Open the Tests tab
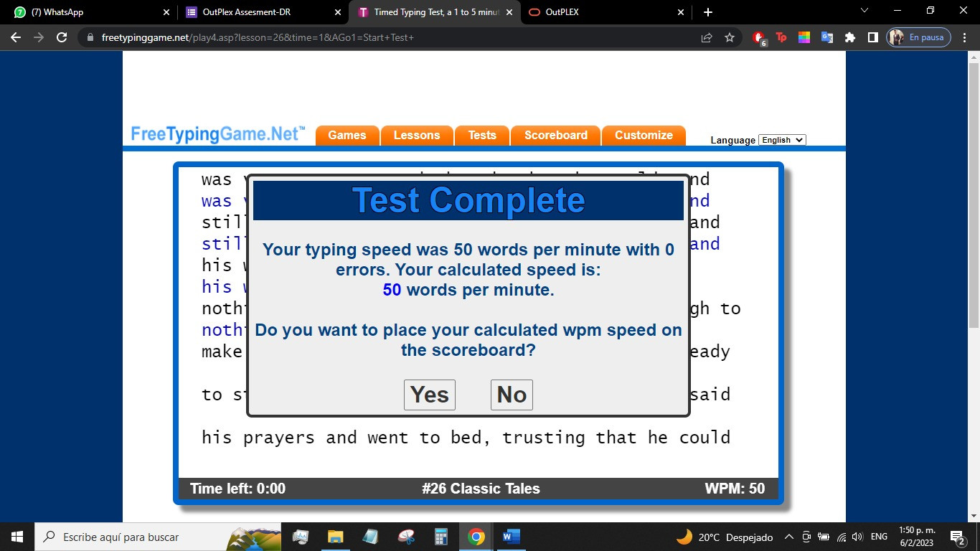The image size is (980, 551). coord(482,135)
